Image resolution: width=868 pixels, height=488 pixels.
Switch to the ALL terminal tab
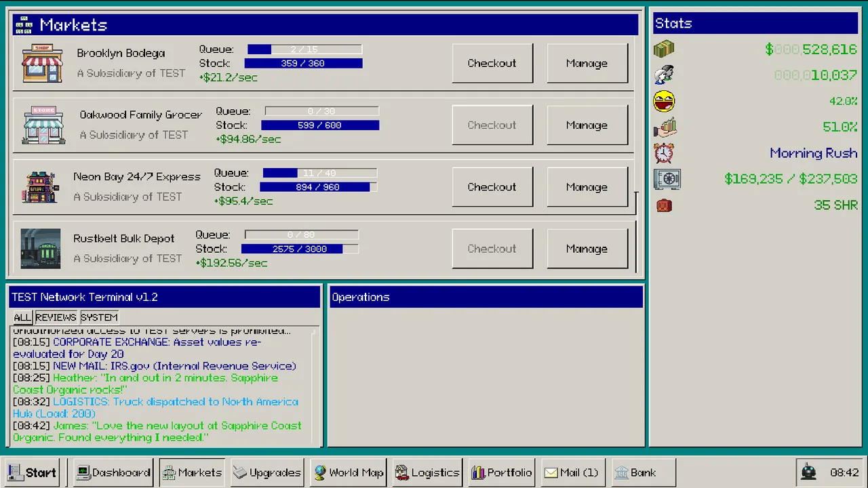[22, 317]
